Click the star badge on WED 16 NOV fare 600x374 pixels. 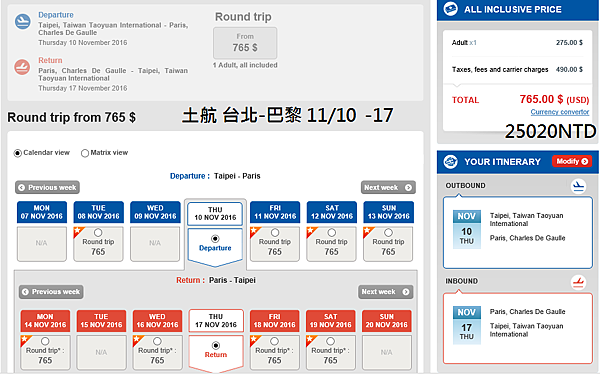[x=138, y=340]
